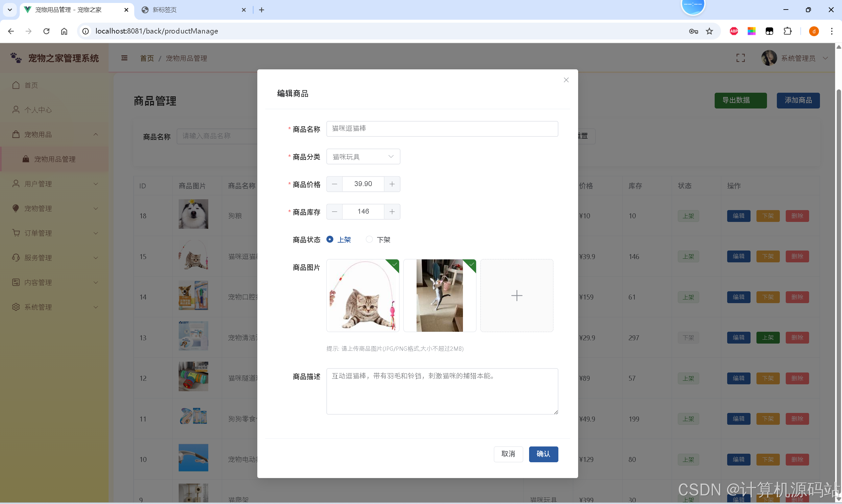Screen dimensions: 842x504
Task: Click the plus tile to upload product image
Action: tap(517, 296)
